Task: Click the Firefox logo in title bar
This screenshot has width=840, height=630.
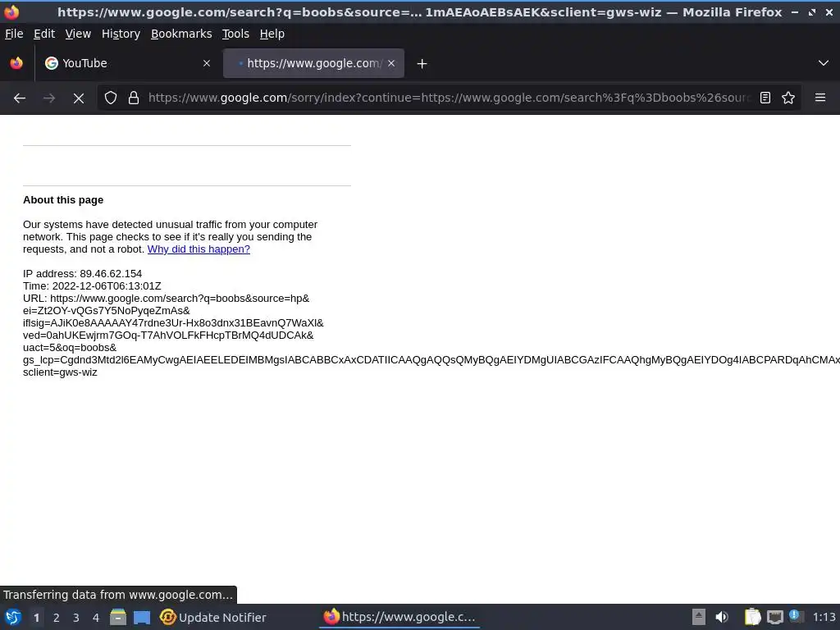Action: point(11,11)
